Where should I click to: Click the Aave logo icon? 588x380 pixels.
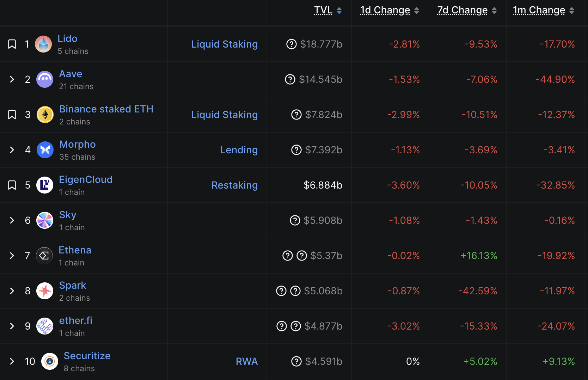[x=45, y=79]
